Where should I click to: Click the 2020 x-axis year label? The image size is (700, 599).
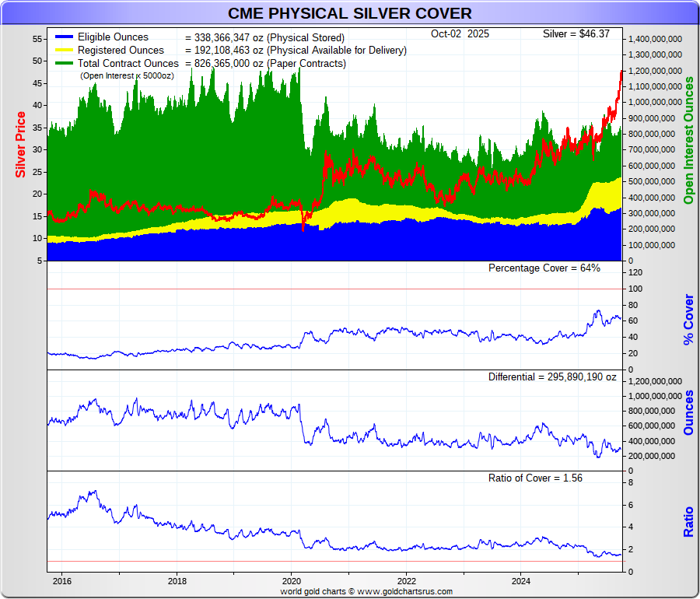coord(292,581)
